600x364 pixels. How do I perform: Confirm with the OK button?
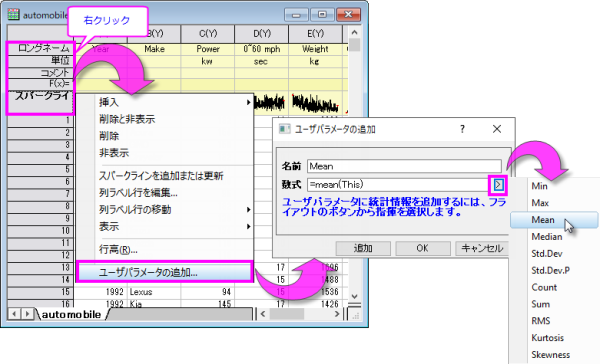point(422,248)
